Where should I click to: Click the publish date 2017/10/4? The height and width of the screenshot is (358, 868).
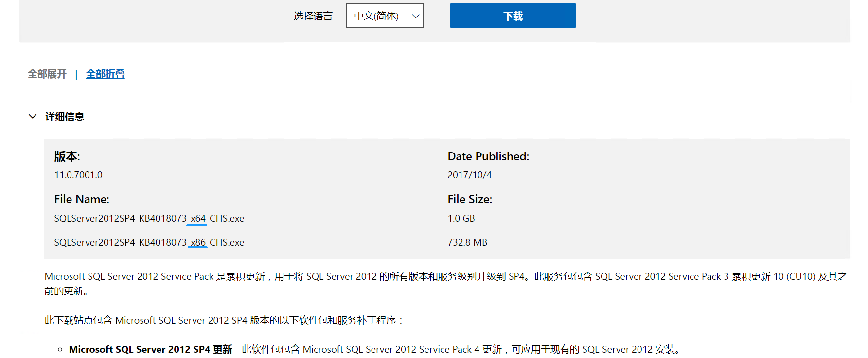[x=470, y=175]
